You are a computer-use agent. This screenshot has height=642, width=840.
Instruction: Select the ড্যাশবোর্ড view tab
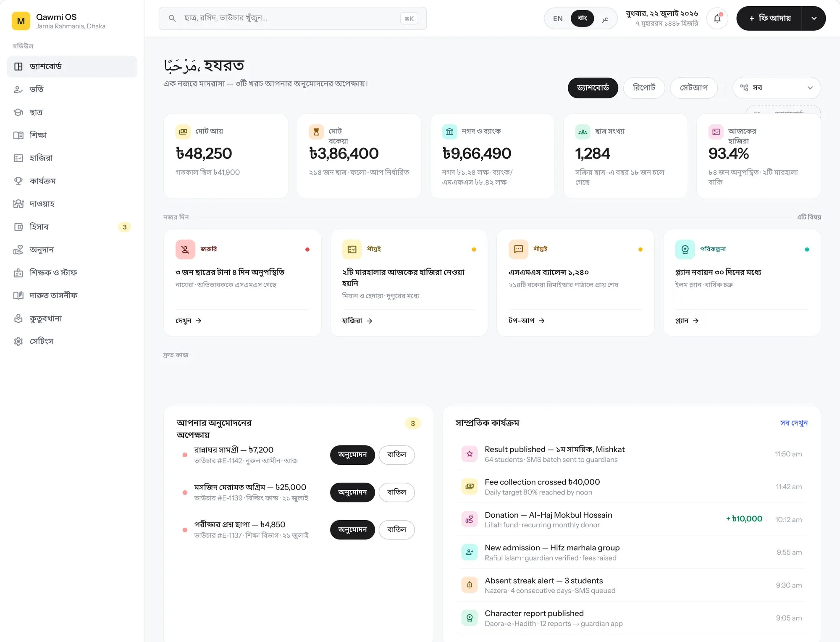pyautogui.click(x=593, y=88)
